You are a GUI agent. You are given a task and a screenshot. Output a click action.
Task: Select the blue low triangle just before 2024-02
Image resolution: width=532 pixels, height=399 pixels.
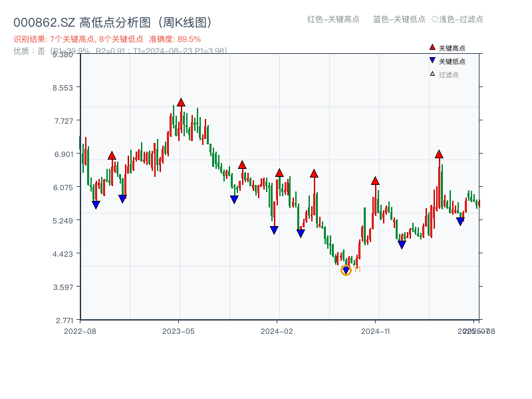coord(274,230)
